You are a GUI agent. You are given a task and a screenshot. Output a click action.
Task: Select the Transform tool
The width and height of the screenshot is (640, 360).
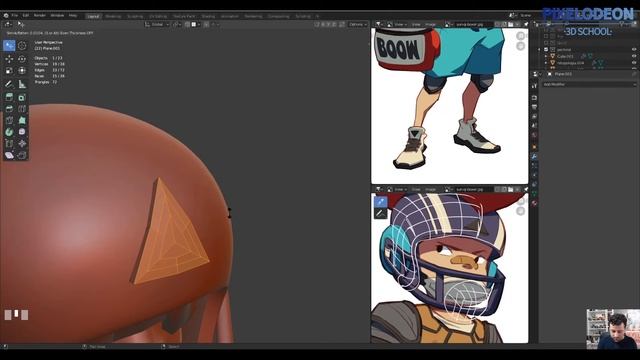(x=22, y=71)
